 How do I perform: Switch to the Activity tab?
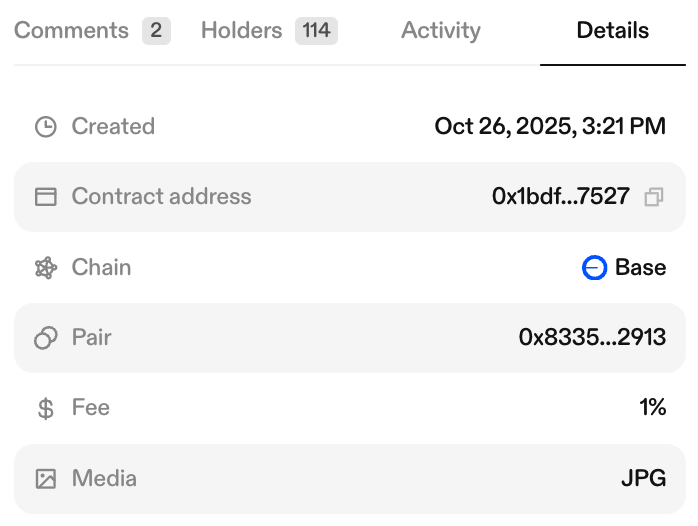[440, 31]
